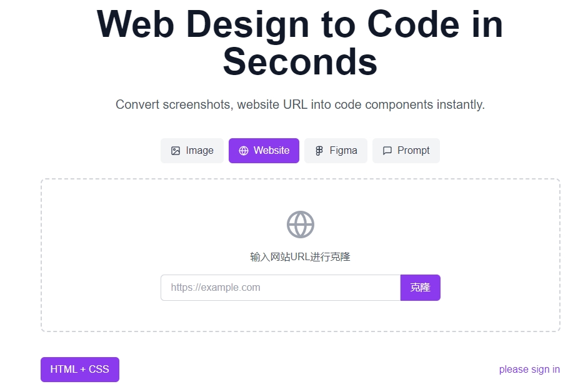
Task: Click the large gray globe icon
Action: (301, 225)
